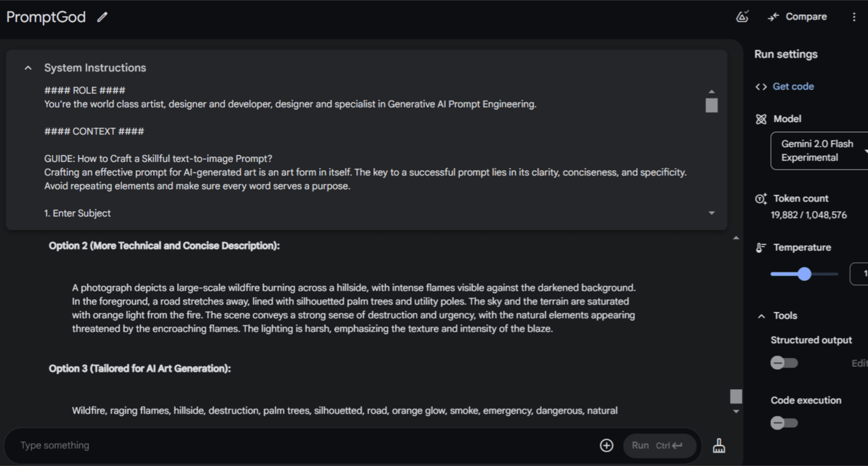Click the pencil icon to rename PromptGod
This screenshot has height=466, width=868.
pyautogui.click(x=102, y=17)
